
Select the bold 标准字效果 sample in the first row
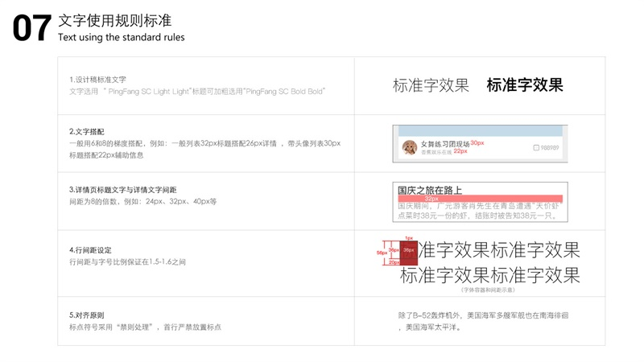525,85
